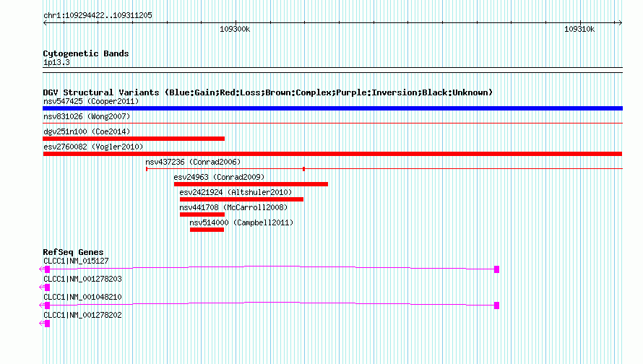Screen dimensions: 643x364
Task: Click the blue nsv547425 gain variant bar
Action: pyautogui.click(x=332, y=108)
